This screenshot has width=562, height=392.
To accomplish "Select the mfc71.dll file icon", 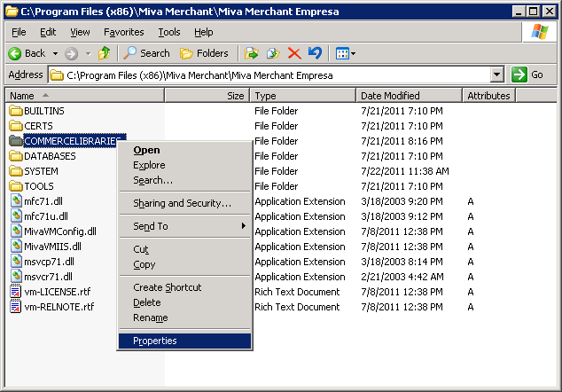I will 16,200.
